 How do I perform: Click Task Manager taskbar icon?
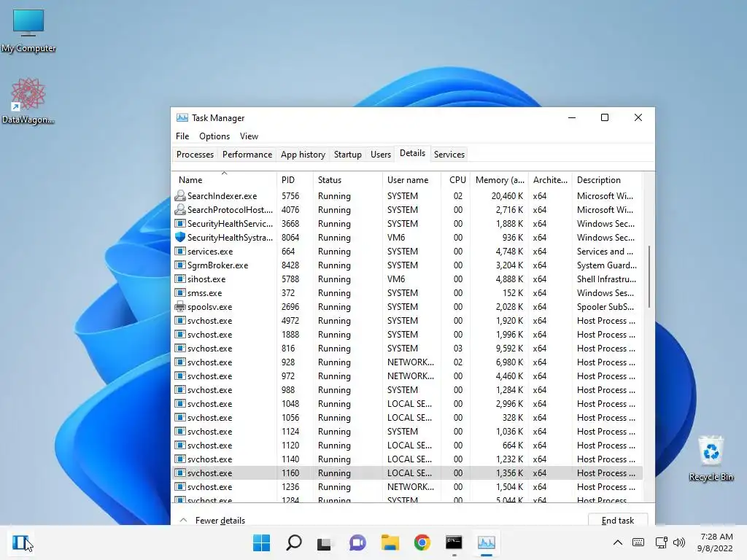487,542
